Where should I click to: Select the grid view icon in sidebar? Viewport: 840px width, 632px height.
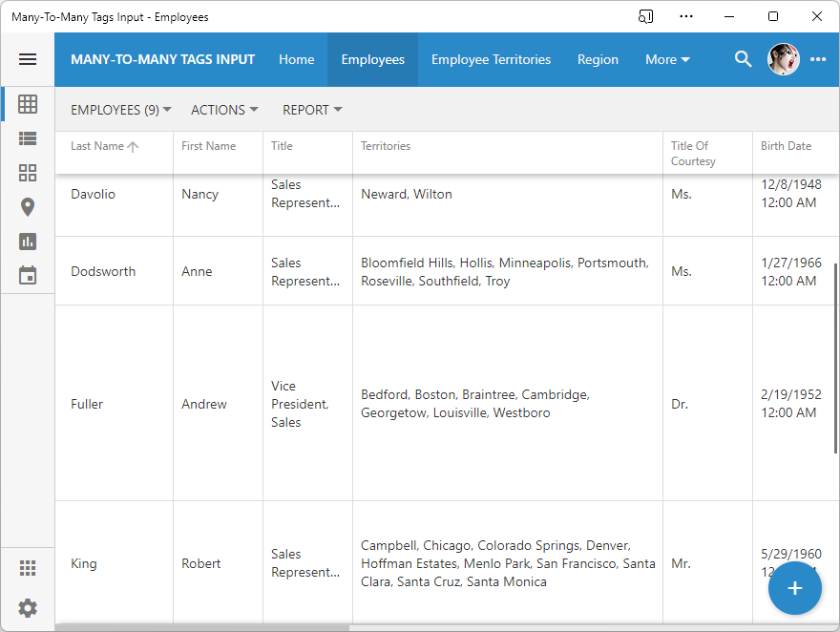point(28,104)
